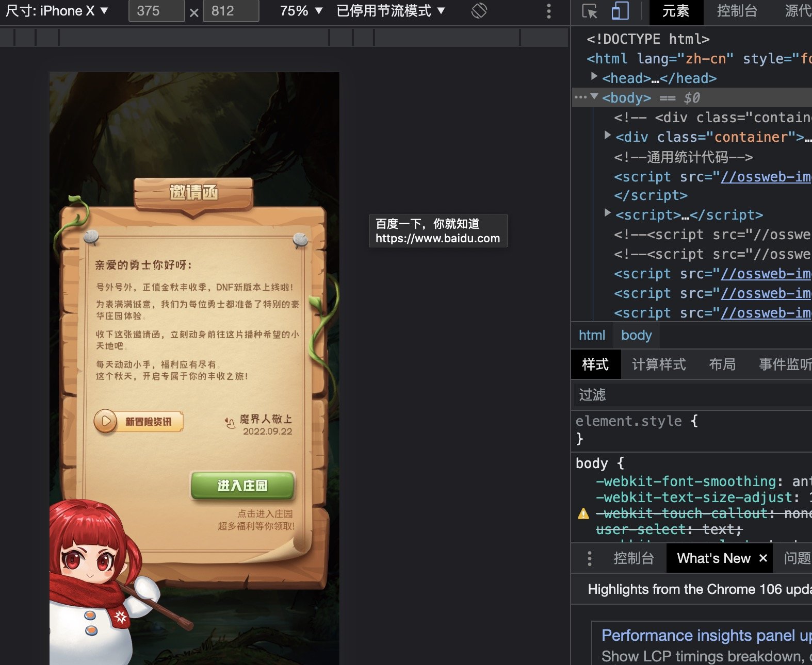Click the Highlights from Chrome 106 text
The width and height of the screenshot is (812, 665).
pos(700,589)
